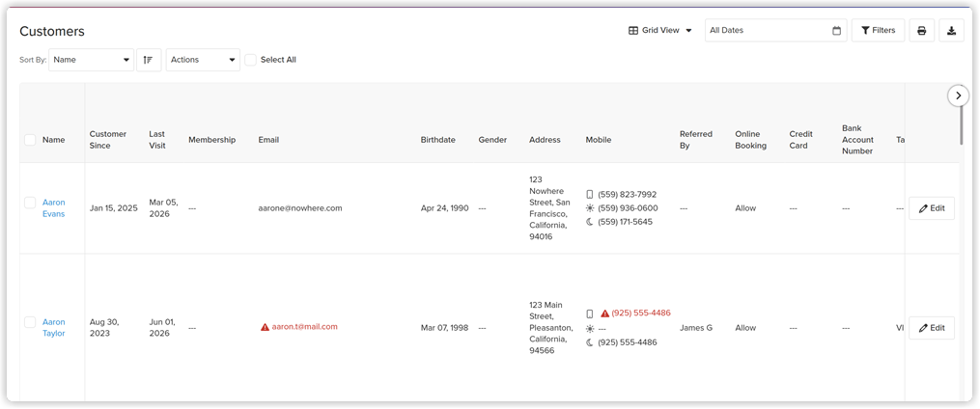The image size is (980, 409).
Task: Click the Nowhere Street San Francisco address
Action: [548, 208]
